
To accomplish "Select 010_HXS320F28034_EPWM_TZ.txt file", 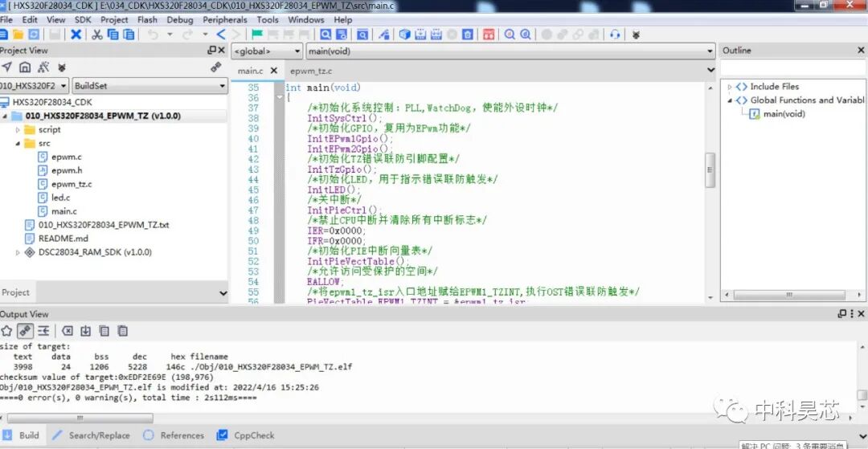I will click(104, 225).
